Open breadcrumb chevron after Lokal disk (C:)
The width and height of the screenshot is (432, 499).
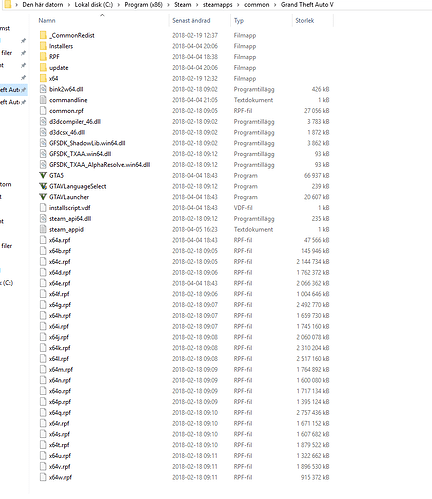pyautogui.click(x=119, y=5)
